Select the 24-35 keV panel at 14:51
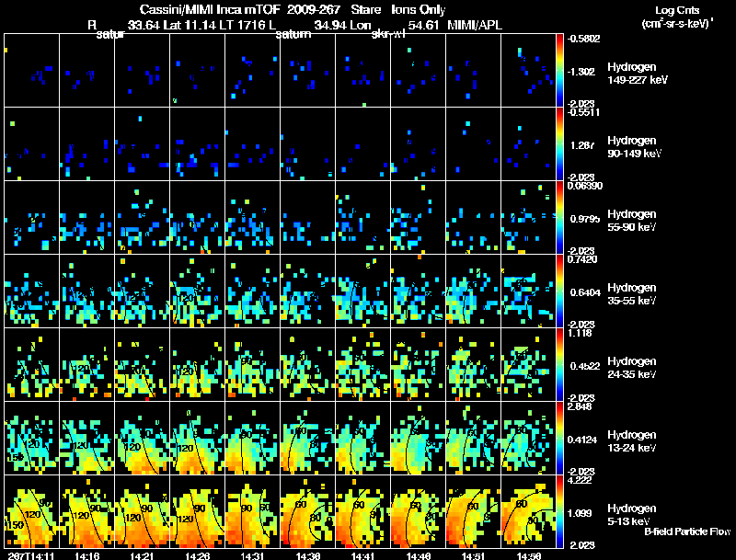736x560 pixels. 473,364
